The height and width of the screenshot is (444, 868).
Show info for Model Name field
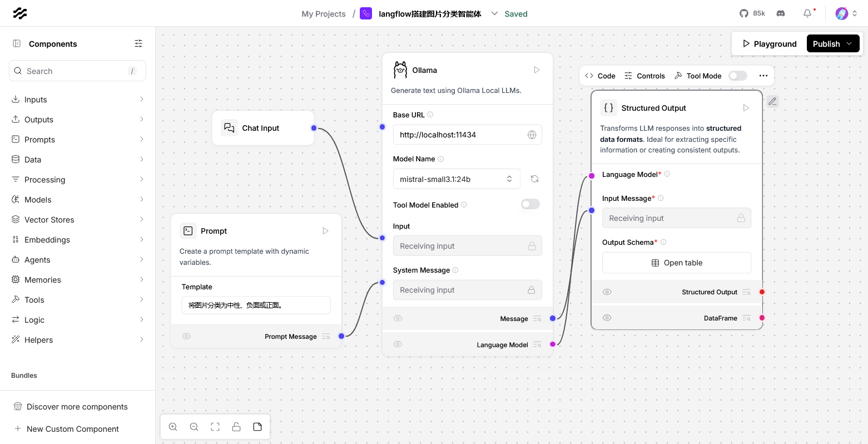coord(441,159)
